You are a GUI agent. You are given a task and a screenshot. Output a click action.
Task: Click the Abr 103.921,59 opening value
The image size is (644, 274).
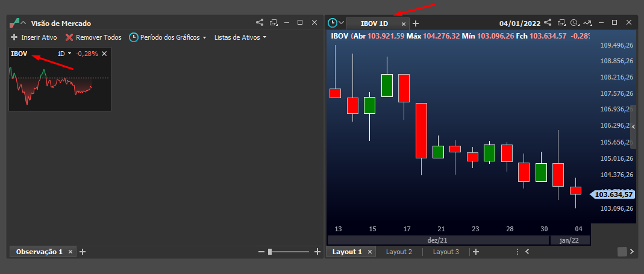(378, 36)
